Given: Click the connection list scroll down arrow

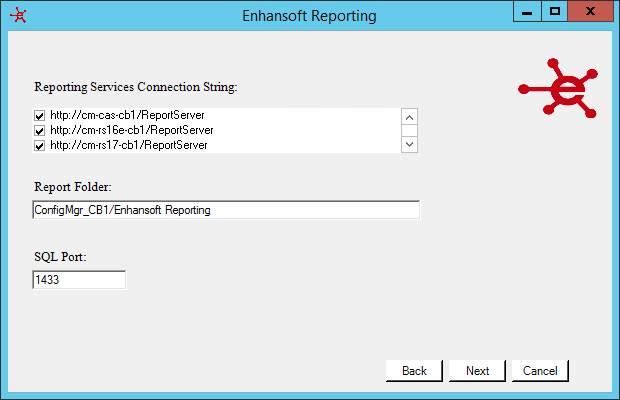Looking at the screenshot, I should click(x=409, y=144).
